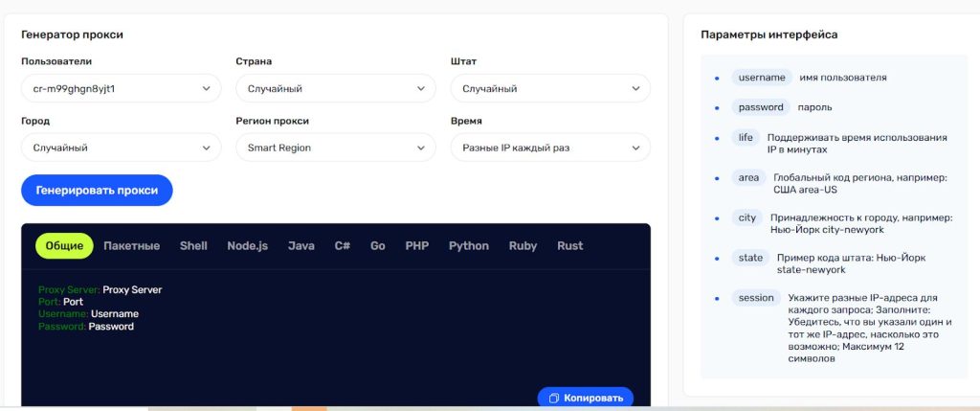Select the Общие tab
This screenshot has width=980, height=411.
pos(64,246)
